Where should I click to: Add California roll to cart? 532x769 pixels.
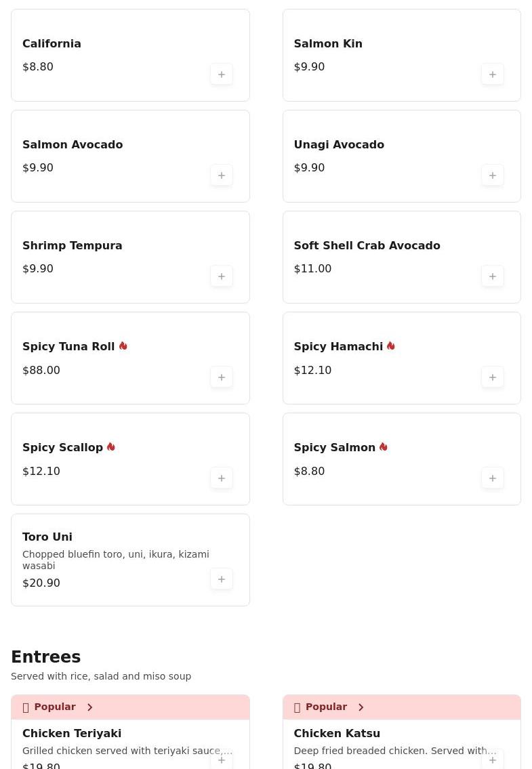pyautogui.click(x=222, y=75)
